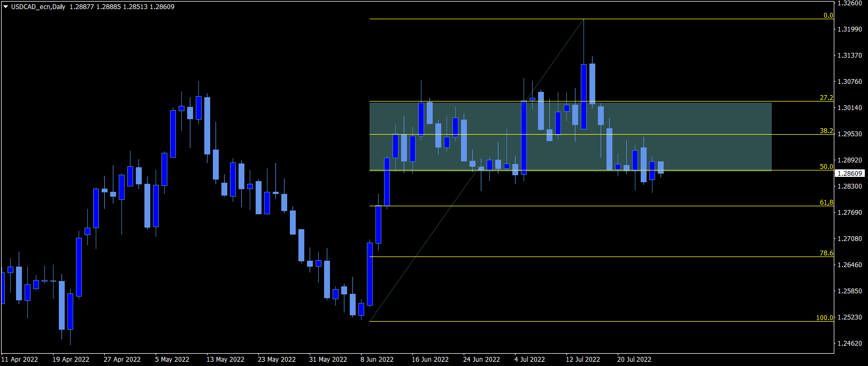
Task: Select the yellow 78.6 Fibonacci line
Action: 601,257
